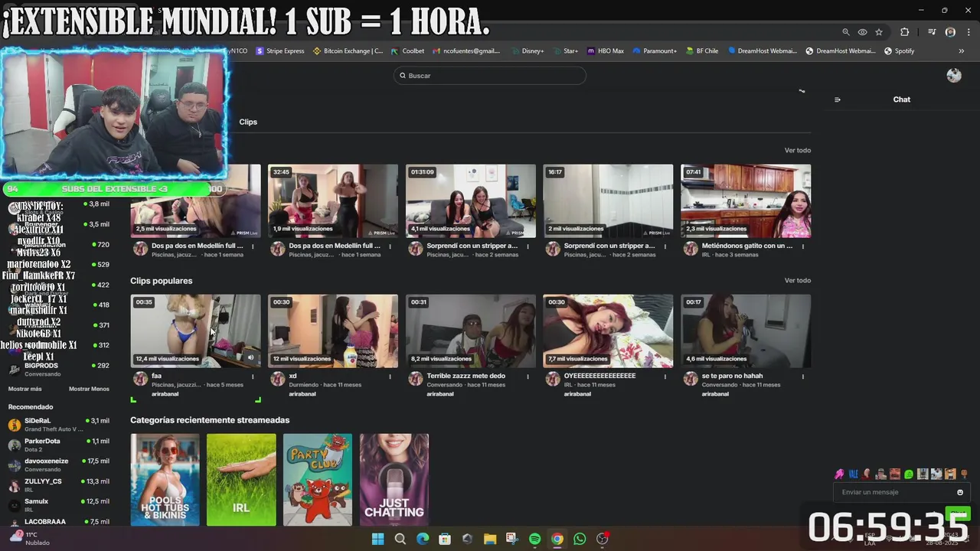Click the eye icon in address bar
The image size is (980, 551).
point(862,32)
